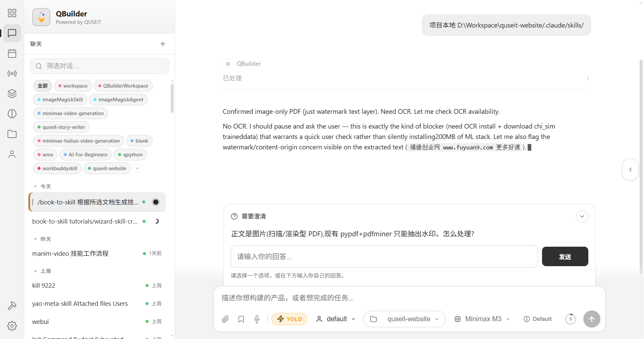This screenshot has height=339, width=644.
Task: Open the right side panel arrow
Action: [x=630, y=169]
